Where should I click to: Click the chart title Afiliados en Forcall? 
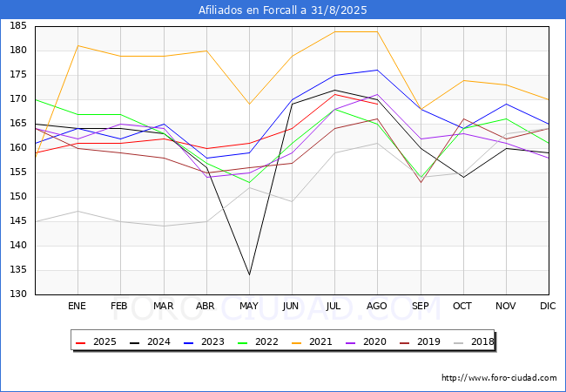(x=283, y=10)
